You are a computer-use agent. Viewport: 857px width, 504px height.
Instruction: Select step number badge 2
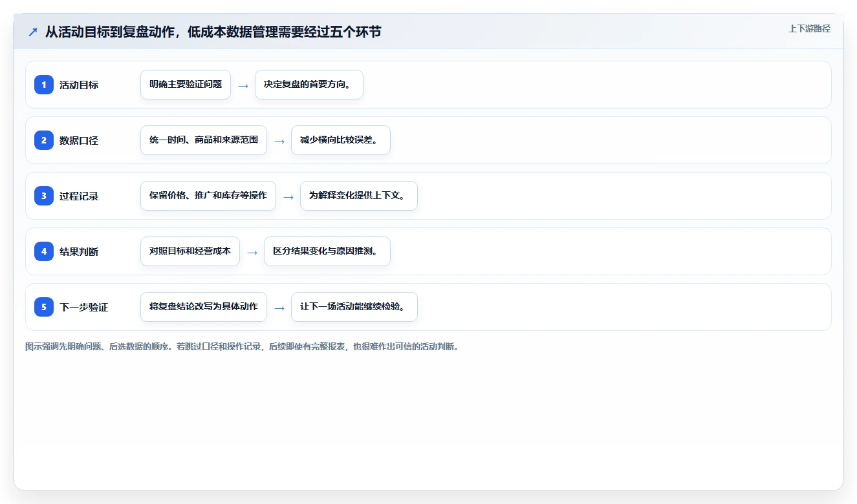tap(44, 140)
